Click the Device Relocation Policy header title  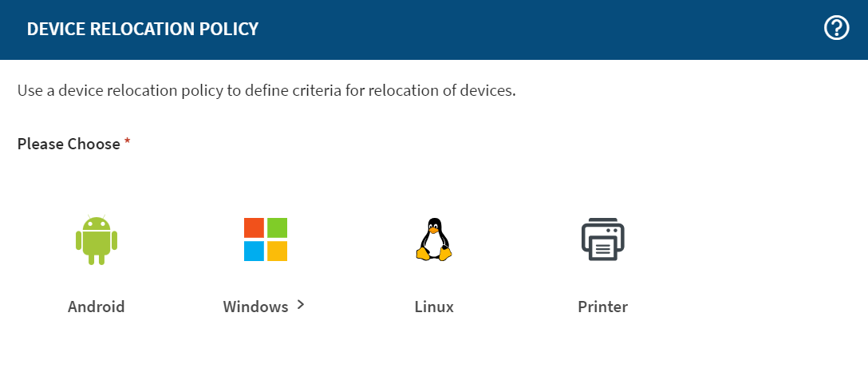[143, 30]
